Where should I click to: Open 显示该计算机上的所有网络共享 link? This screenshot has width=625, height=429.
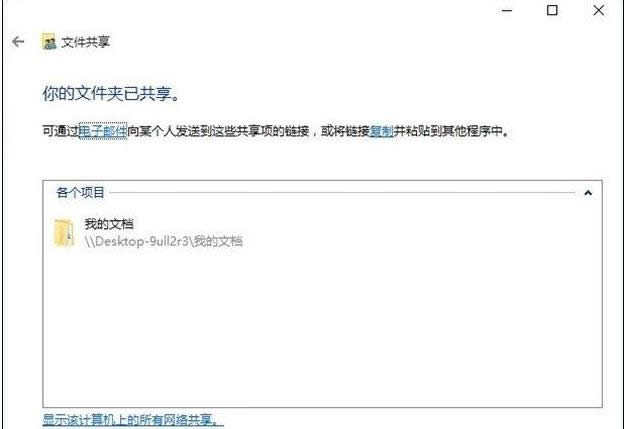click(x=133, y=420)
